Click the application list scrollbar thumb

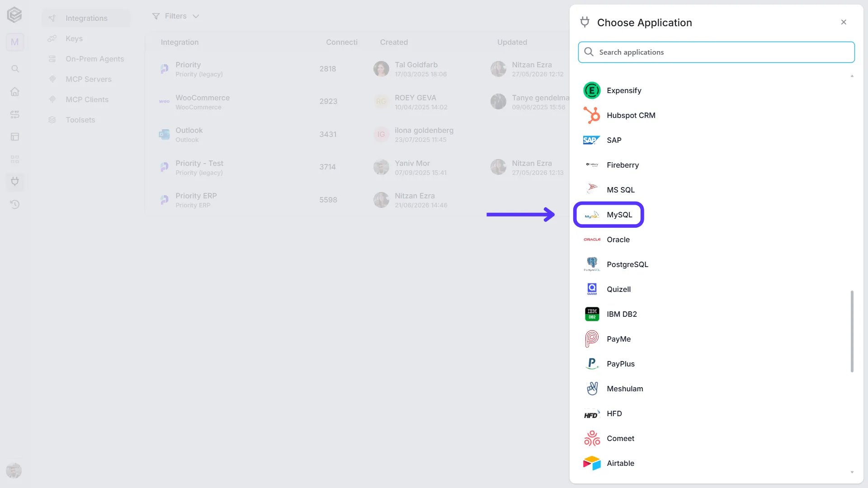(852, 331)
